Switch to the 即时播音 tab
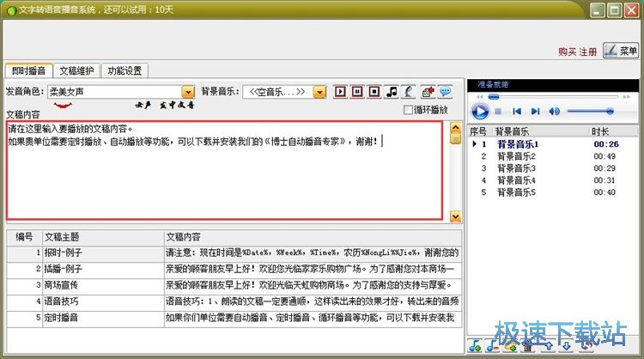Viewport: 644px width, 359px height. point(28,70)
